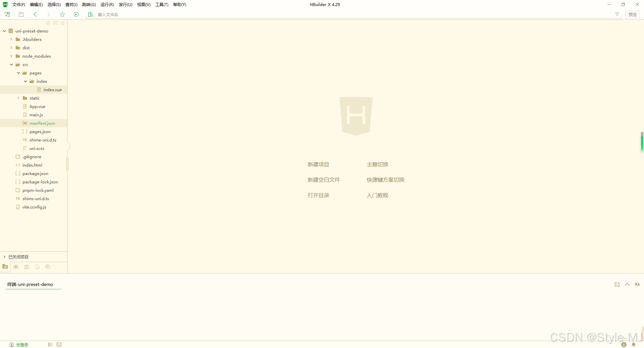The height and width of the screenshot is (348, 644).
Task: Close the terminal panel X icon
Action: (637, 284)
